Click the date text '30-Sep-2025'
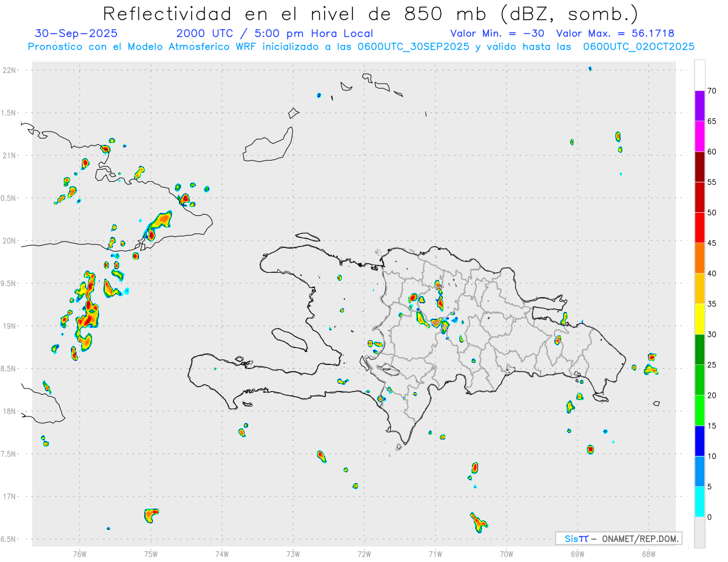The image size is (728, 562). (76, 33)
